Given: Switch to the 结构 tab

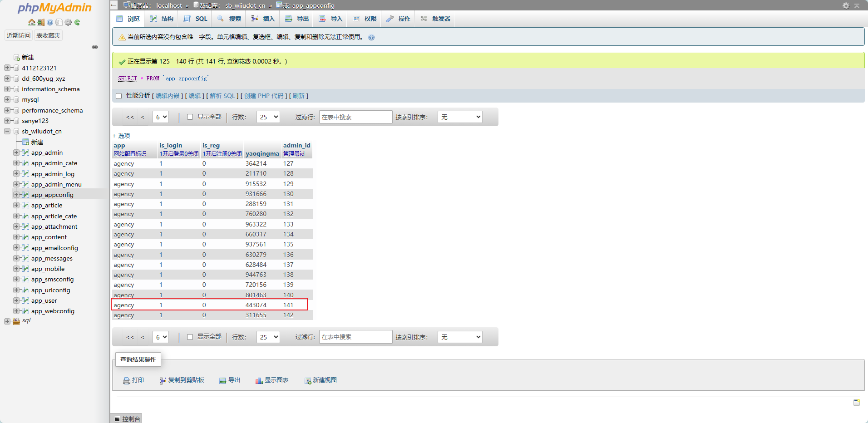Looking at the screenshot, I should (162, 19).
